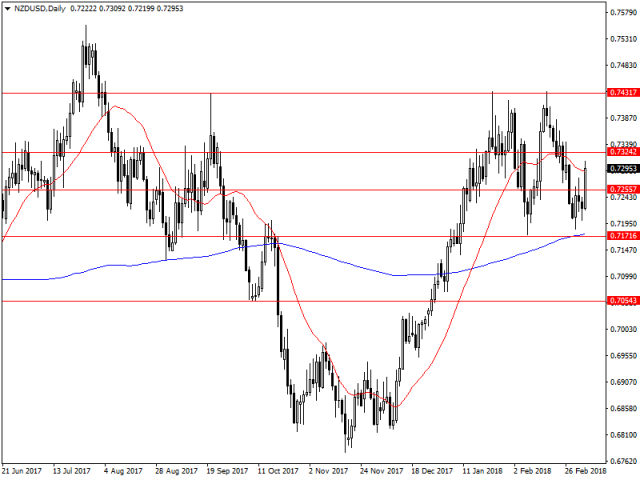Viewport: 640px width, 480px height.
Task: Click the 11 Jan 2018 date label
Action: pos(492,472)
